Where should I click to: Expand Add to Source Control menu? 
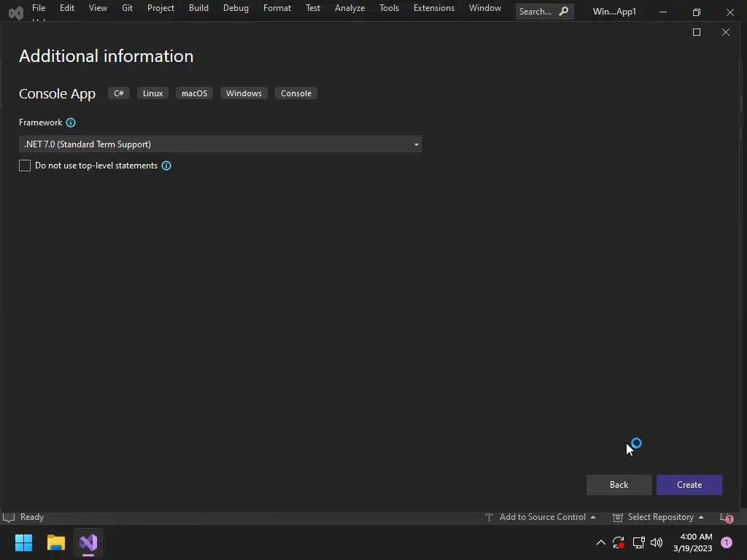541,517
